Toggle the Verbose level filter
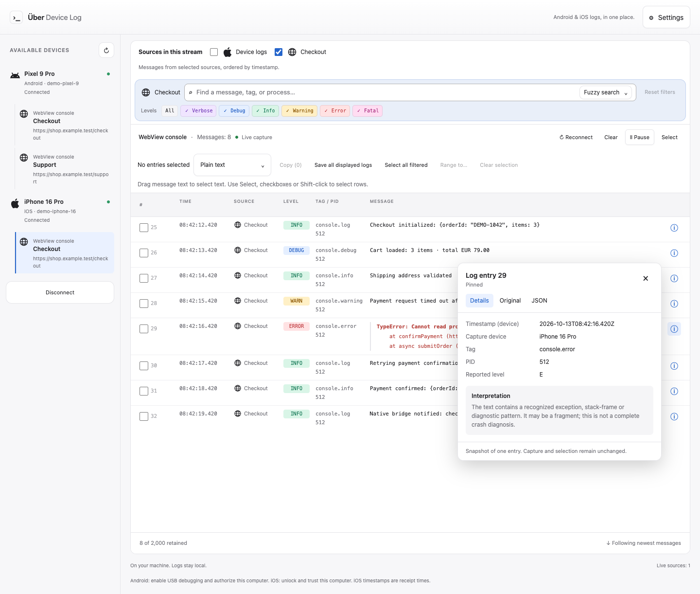Viewport: 700px width, 594px height. pos(198,111)
